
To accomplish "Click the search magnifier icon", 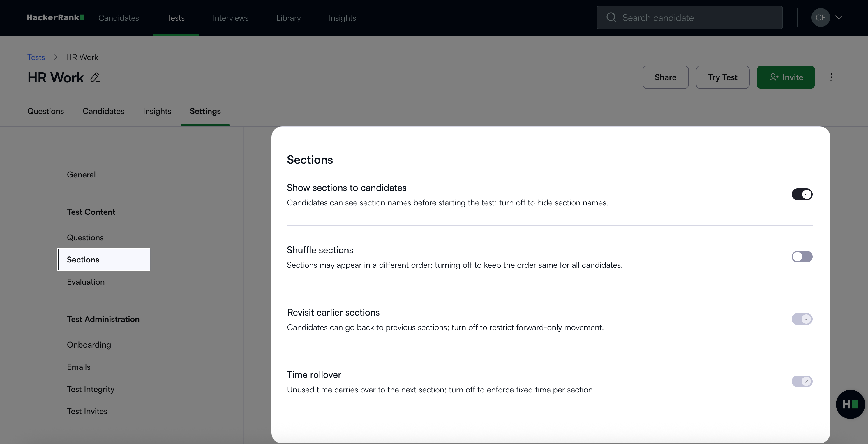I will pos(611,17).
